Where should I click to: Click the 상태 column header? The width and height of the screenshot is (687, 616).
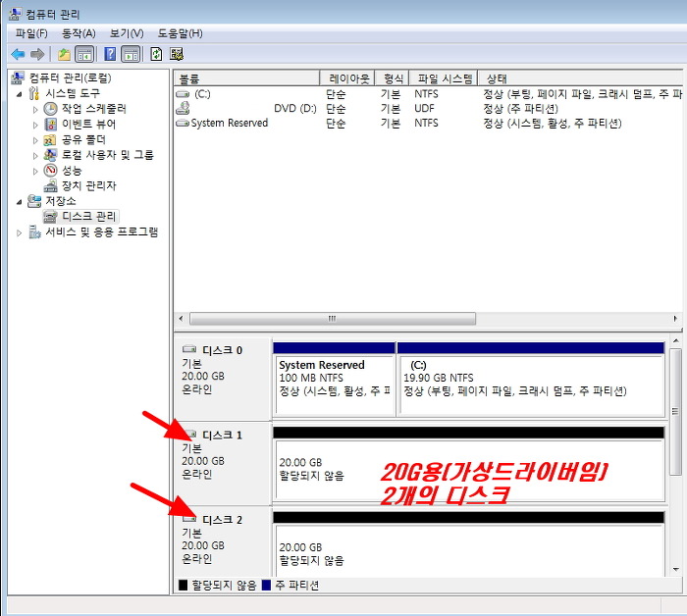tap(579, 77)
